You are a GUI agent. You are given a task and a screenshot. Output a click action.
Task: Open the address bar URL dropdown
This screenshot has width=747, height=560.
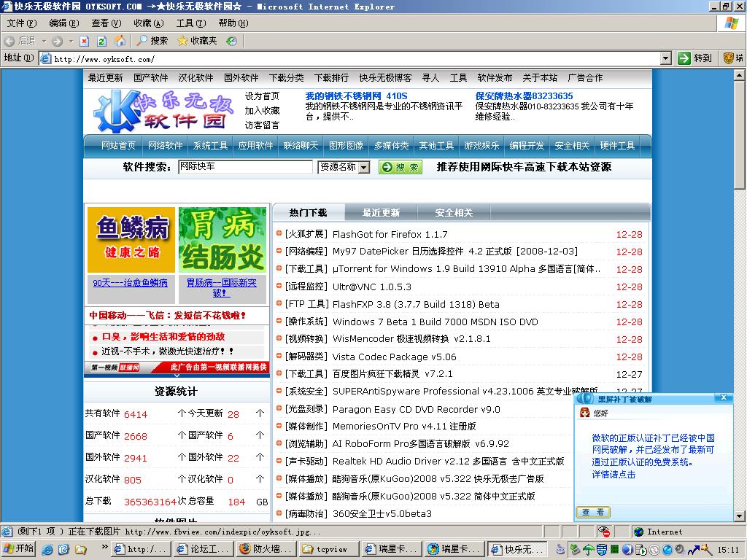click(665, 58)
